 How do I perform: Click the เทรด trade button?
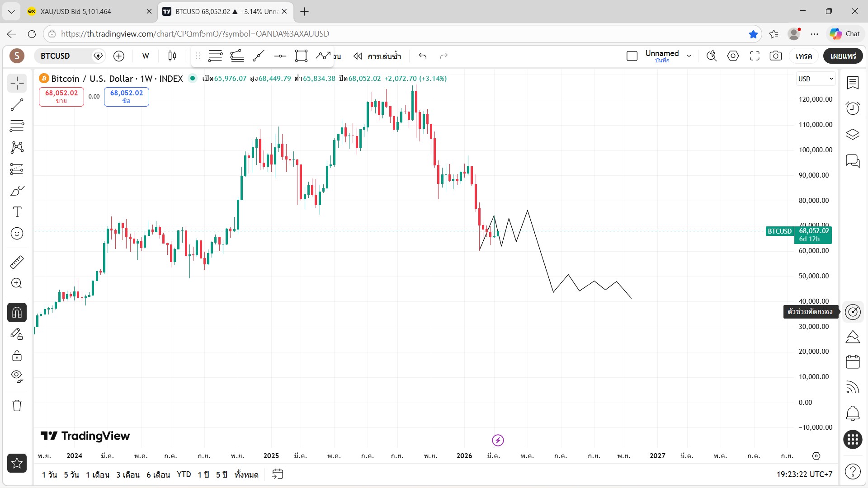click(804, 56)
